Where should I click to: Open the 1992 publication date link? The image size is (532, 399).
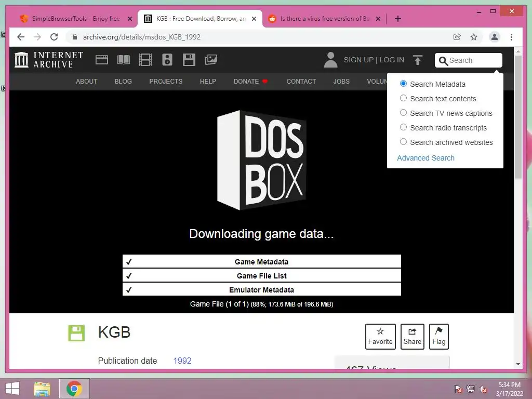[182, 361]
